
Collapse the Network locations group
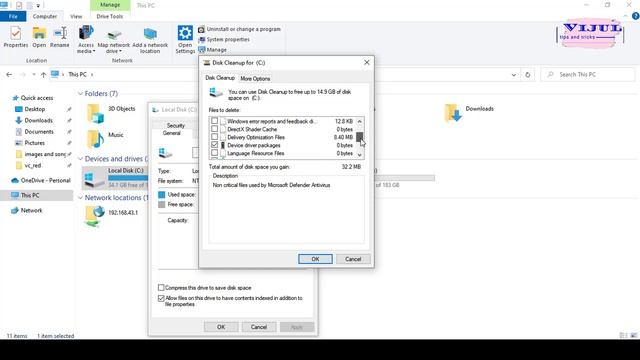click(x=80, y=198)
